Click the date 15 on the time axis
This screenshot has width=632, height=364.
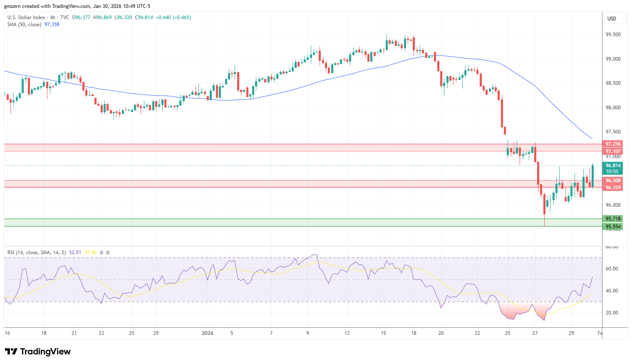(384, 333)
